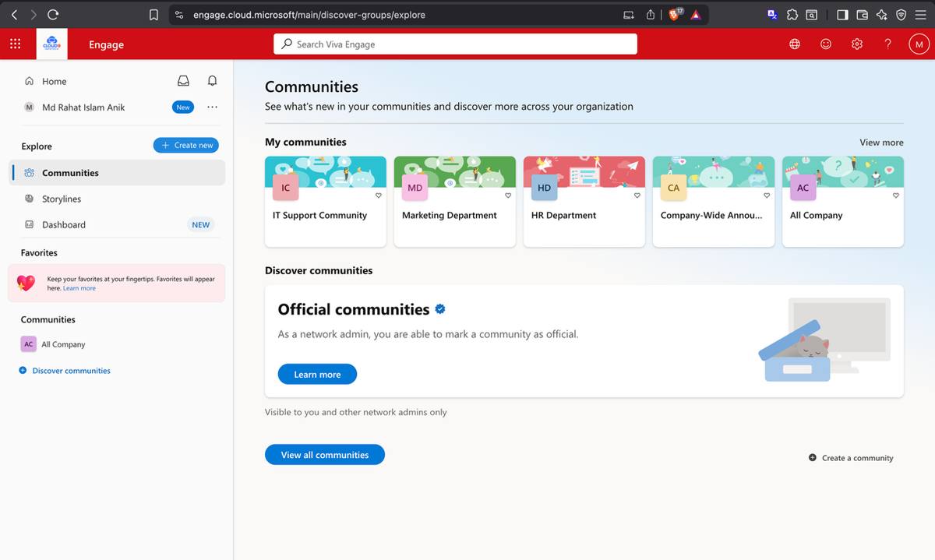Click Create new button

pos(186,145)
